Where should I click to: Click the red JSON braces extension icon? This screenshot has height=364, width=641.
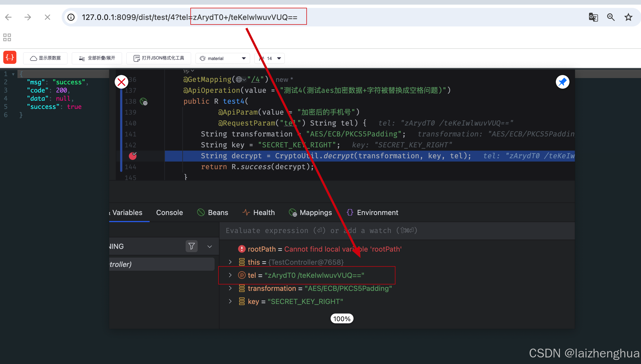(x=10, y=58)
